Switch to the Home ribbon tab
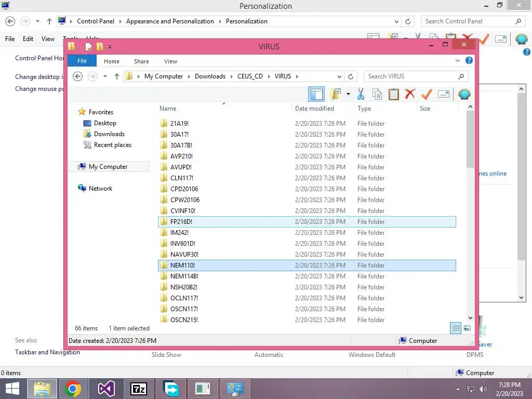The width and height of the screenshot is (532, 399). (x=112, y=61)
